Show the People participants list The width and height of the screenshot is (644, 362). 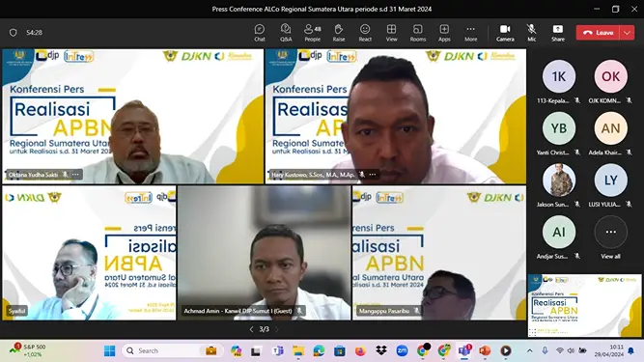point(312,33)
